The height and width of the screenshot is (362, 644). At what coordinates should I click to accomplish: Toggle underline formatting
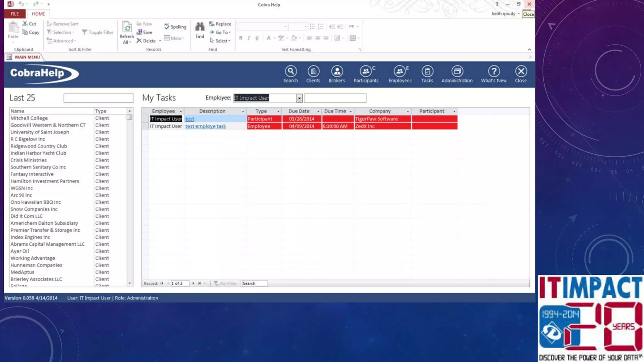click(257, 38)
